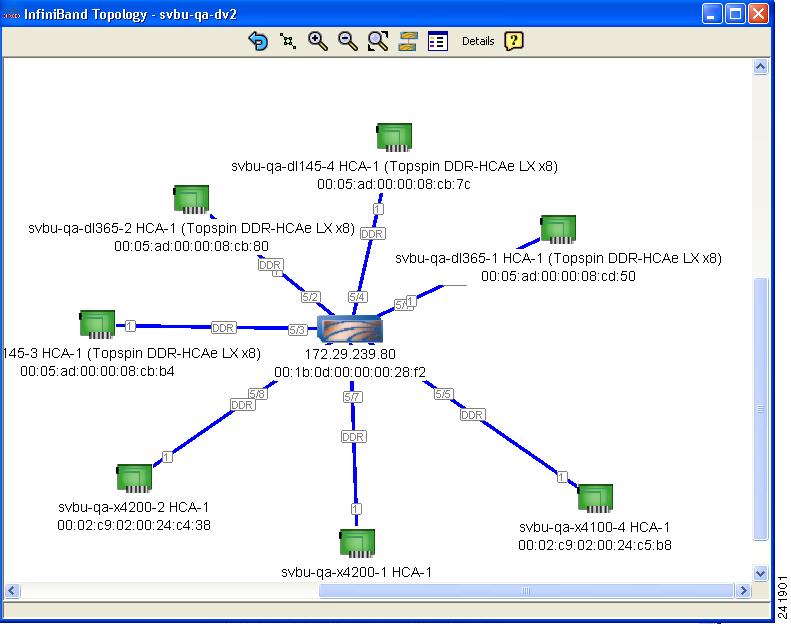
Task: Maximize the InfiniBand Topology window
Action: click(x=735, y=14)
